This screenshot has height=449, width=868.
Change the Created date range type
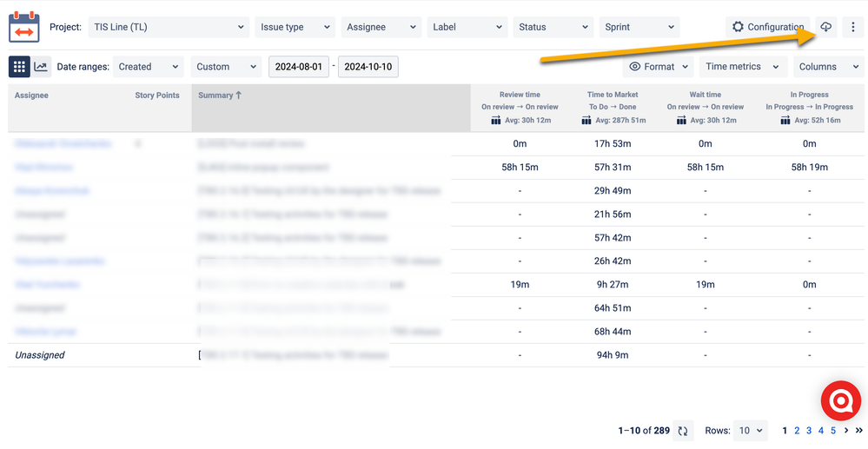[149, 66]
